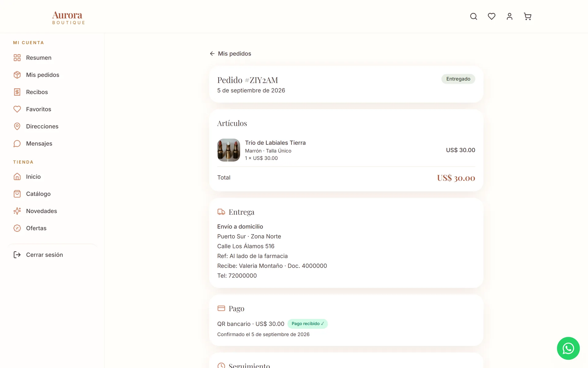Open Mensajes in the sidebar
588x368 pixels.
(x=52, y=144)
